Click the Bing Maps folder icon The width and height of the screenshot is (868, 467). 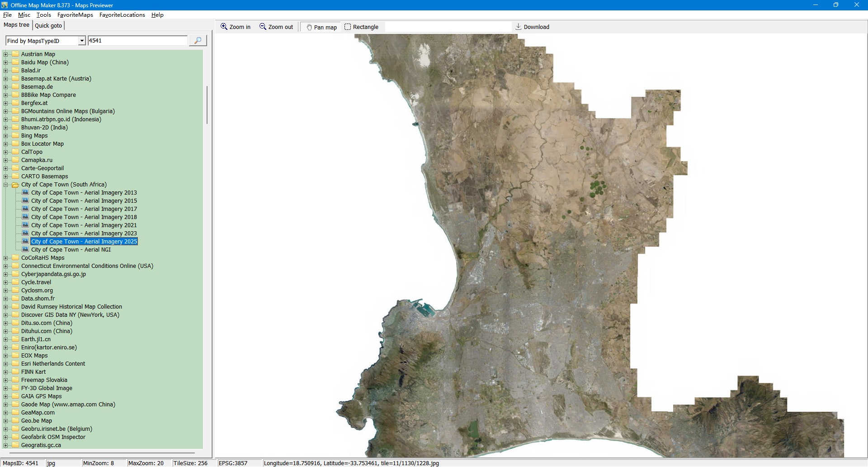point(15,136)
